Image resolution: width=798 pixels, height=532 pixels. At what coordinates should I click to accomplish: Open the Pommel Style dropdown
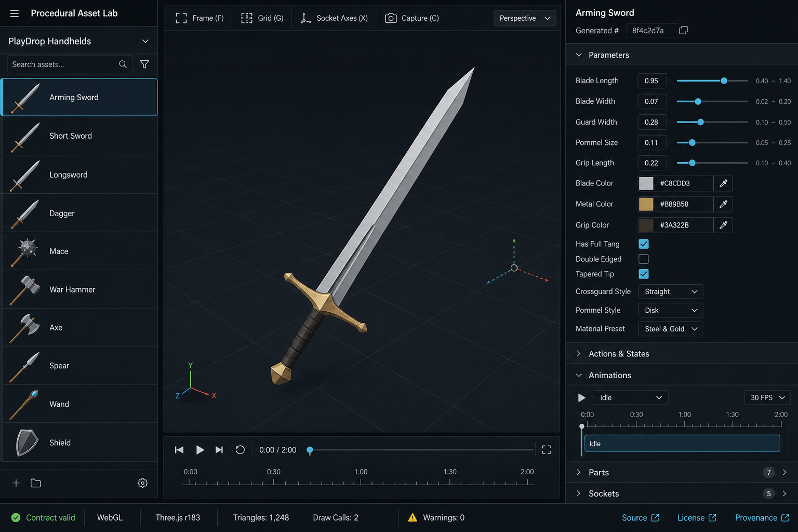[670, 310]
